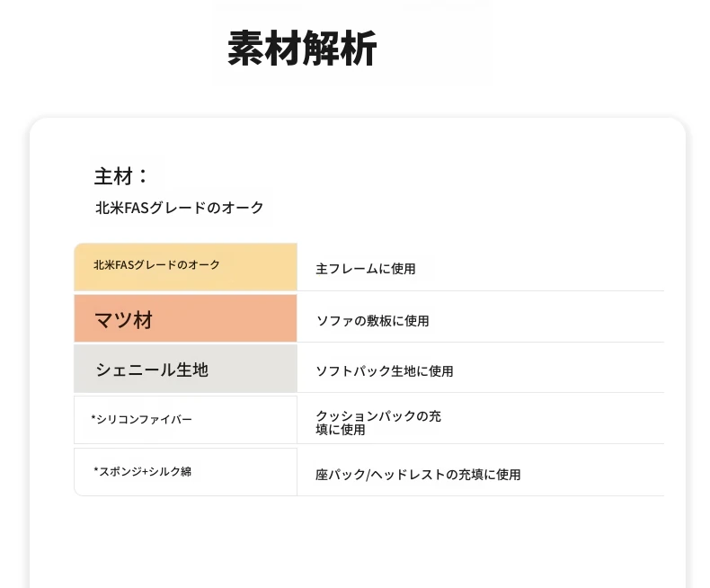Click the 素材解析 heading

(x=302, y=49)
